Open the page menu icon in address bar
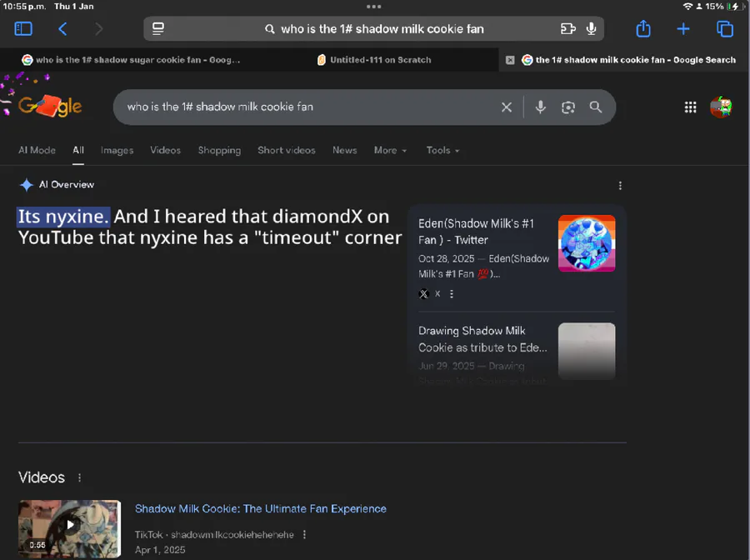750x560 pixels. point(157,28)
